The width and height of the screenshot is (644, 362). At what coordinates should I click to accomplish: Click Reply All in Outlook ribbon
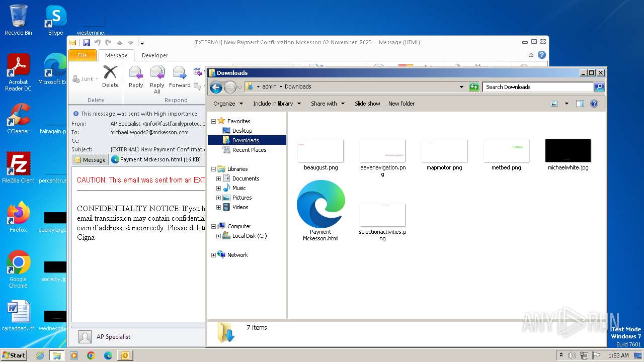point(157,79)
